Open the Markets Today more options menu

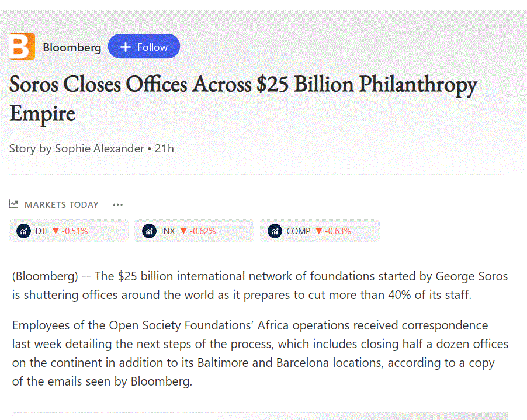coord(117,204)
